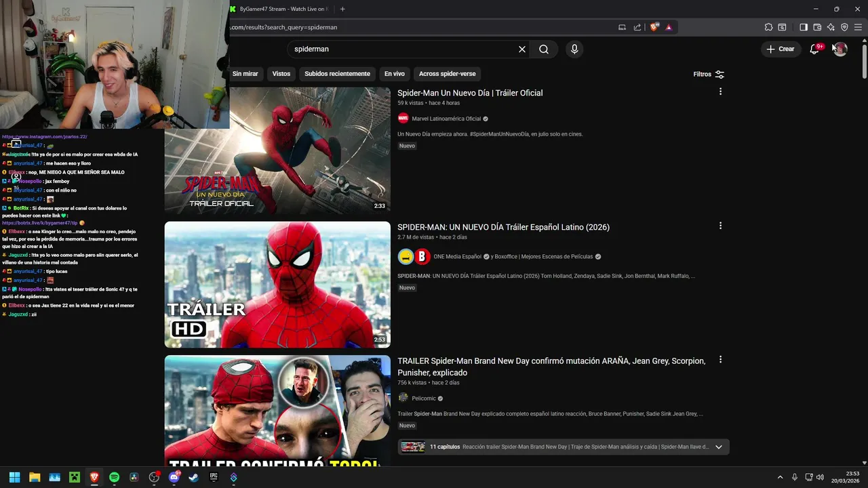Open Spotify from the taskbar
Screen dimensions: 868x488
click(114, 477)
